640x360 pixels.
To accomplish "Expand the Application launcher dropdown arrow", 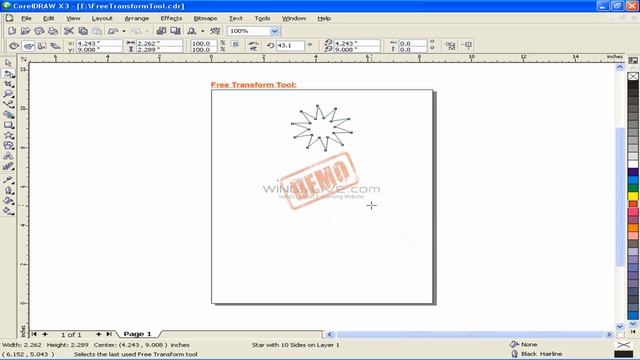I will click(x=202, y=31).
